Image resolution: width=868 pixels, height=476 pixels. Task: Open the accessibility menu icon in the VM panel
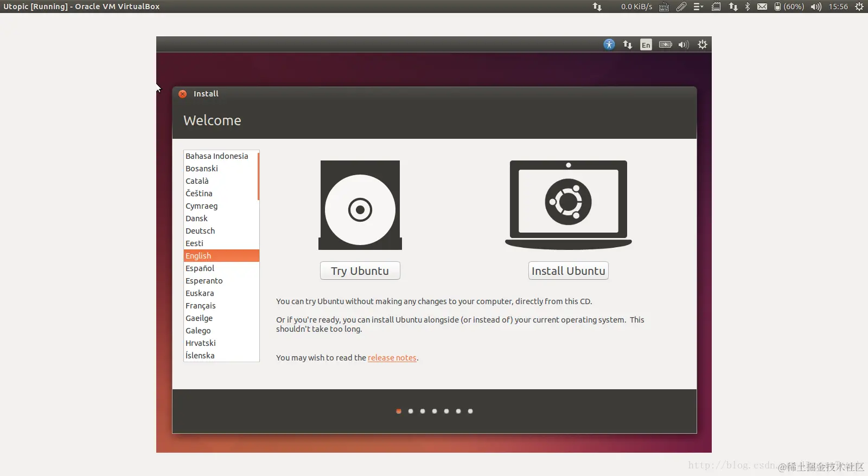coord(609,44)
